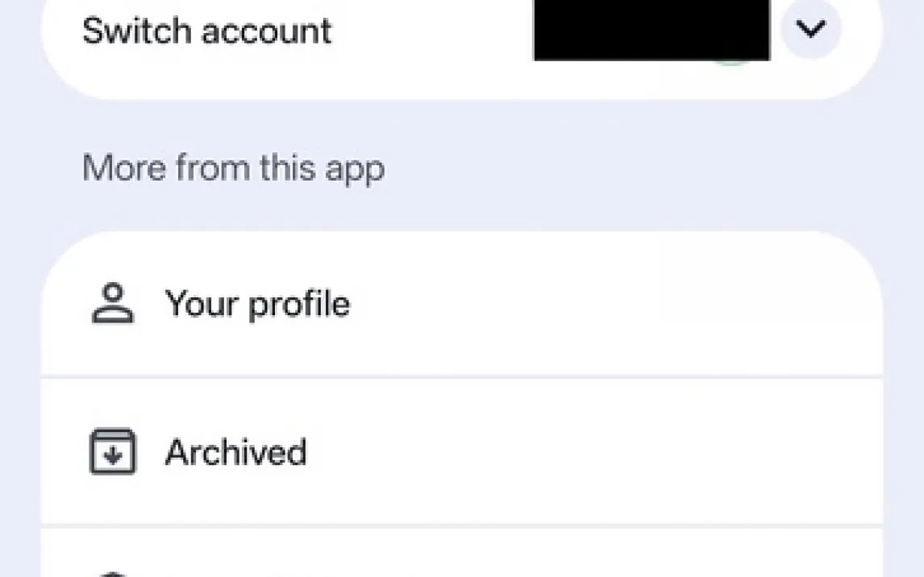The image size is (924, 577).
Task: Click the archive box icon
Action: (x=112, y=452)
